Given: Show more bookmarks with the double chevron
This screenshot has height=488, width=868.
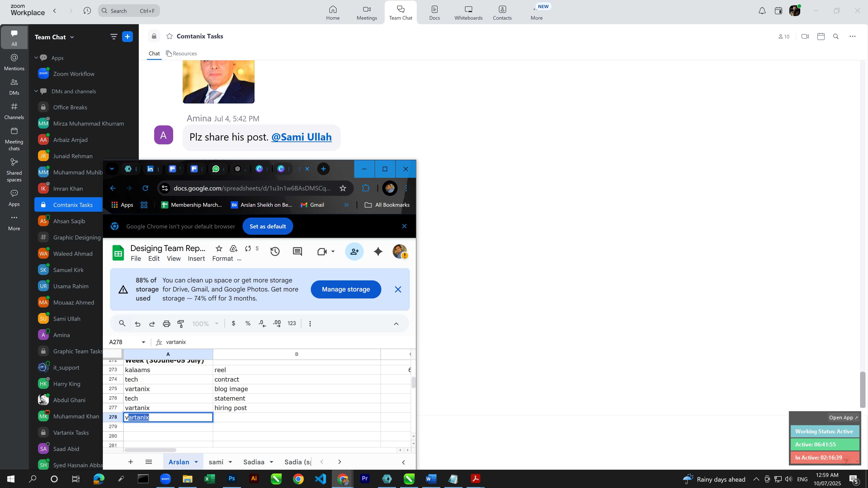Looking at the screenshot, I should click(346, 205).
